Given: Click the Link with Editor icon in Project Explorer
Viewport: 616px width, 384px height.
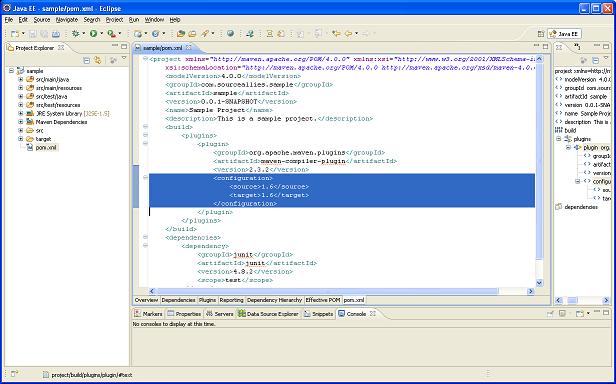Looking at the screenshot, I should (97, 60).
